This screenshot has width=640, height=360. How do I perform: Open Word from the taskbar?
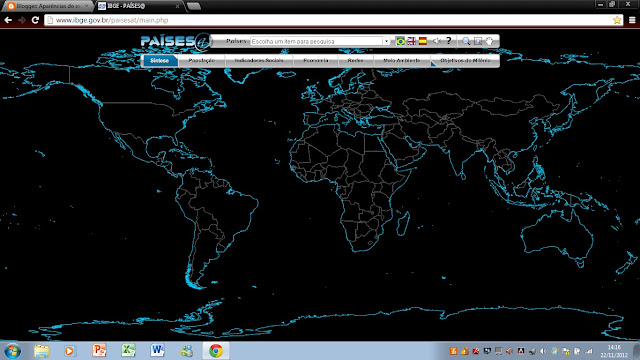[157, 351]
